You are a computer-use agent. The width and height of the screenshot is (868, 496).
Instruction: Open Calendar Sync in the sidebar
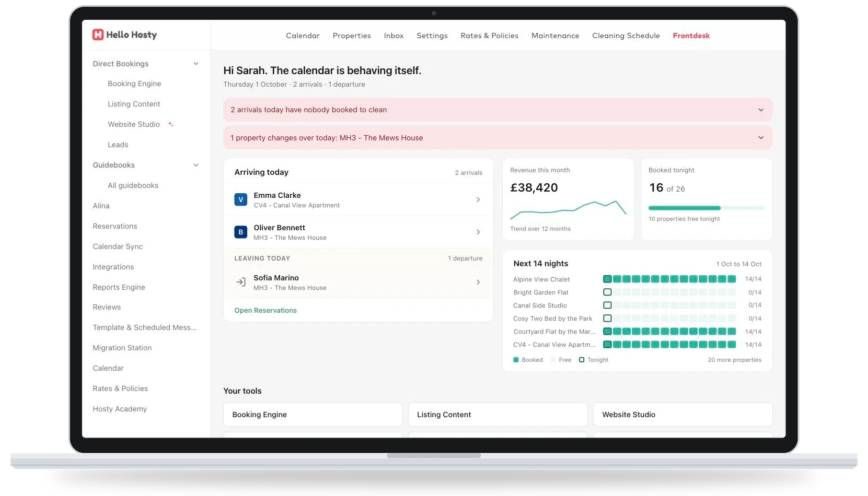pyautogui.click(x=118, y=246)
